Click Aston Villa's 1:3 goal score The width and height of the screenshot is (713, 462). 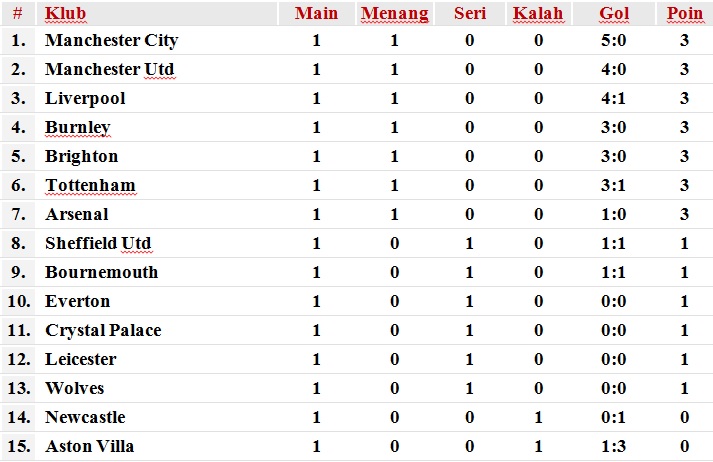coord(613,447)
